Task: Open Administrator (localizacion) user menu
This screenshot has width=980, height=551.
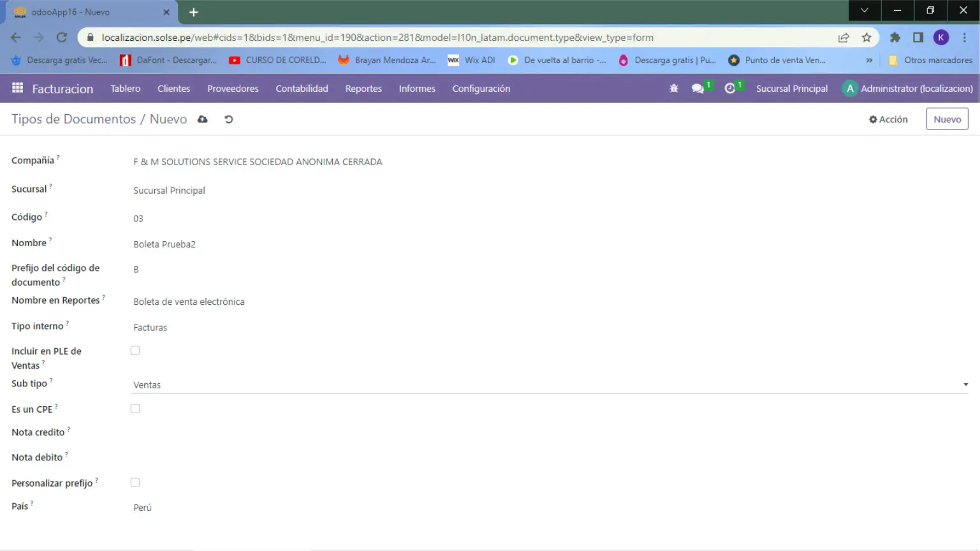Action: 908,89
